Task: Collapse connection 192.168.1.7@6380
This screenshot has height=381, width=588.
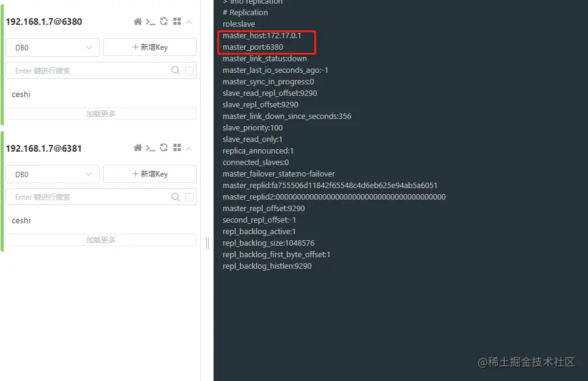Action: tap(189, 22)
